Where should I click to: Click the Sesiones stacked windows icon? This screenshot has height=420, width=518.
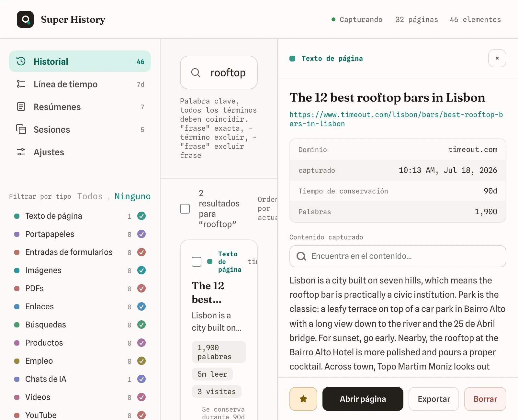click(21, 129)
